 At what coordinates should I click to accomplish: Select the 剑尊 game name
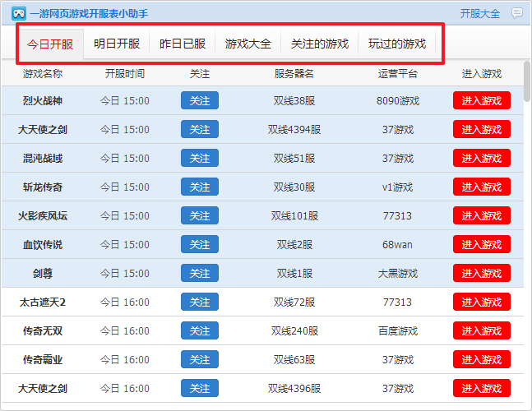pyautogui.click(x=43, y=274)
